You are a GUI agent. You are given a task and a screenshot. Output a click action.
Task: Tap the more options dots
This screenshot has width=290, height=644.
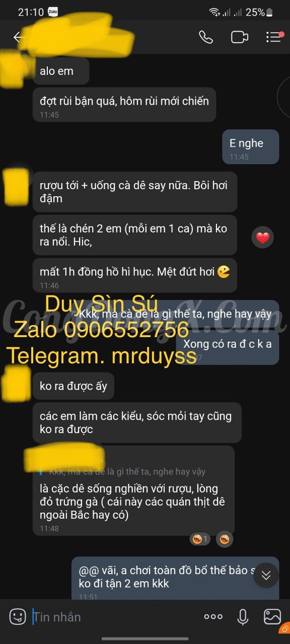tap(213, 617)
